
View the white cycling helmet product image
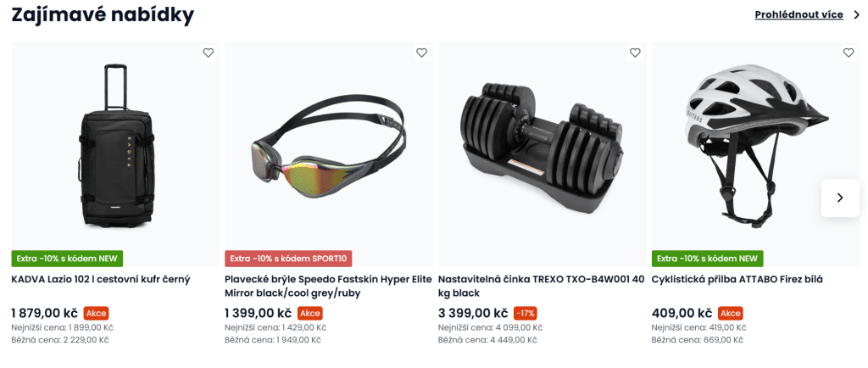point(755,147)
